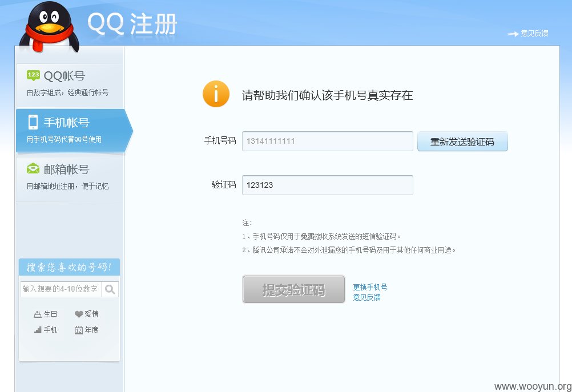Click the birthday cake icon next to 生日

coord(38,314)
